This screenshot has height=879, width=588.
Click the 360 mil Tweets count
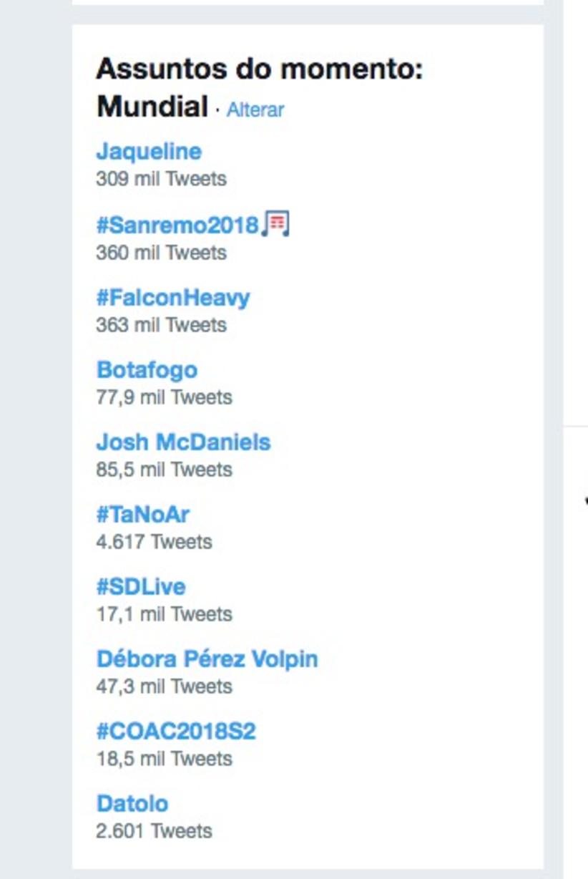point(161,253)
